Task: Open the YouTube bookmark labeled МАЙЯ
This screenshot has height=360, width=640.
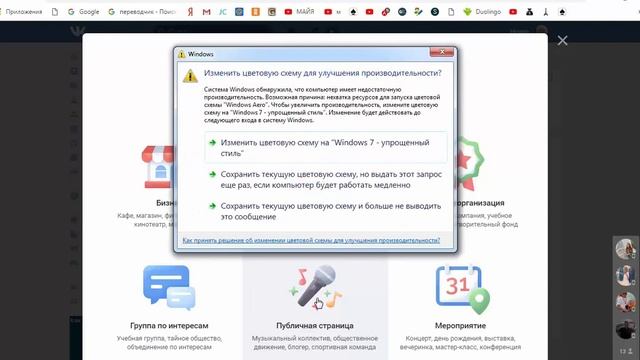Action: (x=299, y=12)
